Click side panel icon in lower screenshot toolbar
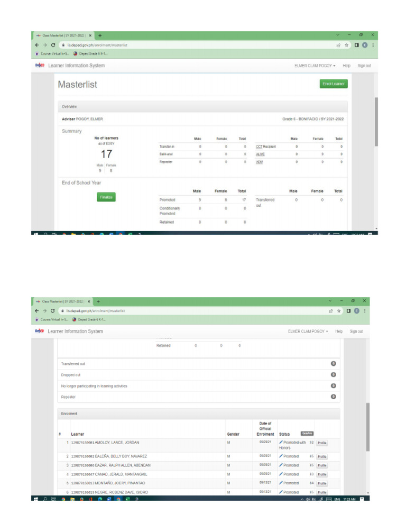 click(x=348, y=311)
